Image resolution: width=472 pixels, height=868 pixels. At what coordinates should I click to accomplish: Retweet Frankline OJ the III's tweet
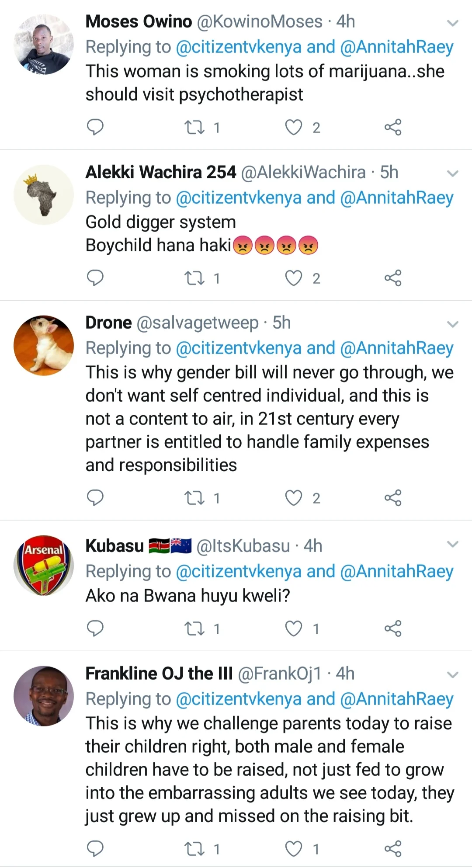[x=194, y=849]
